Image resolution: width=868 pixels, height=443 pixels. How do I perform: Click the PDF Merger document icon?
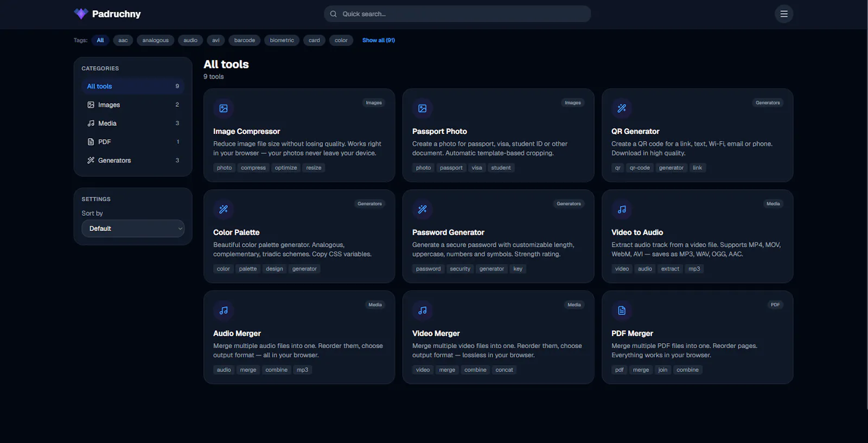[622, 311]
